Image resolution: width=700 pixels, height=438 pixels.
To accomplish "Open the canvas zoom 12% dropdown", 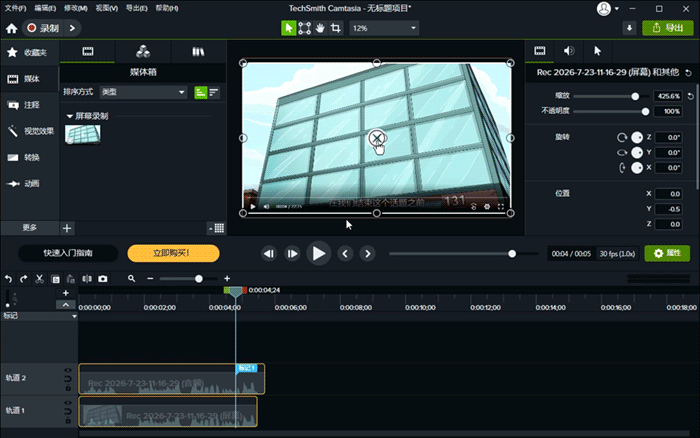I will coord(384,28).
